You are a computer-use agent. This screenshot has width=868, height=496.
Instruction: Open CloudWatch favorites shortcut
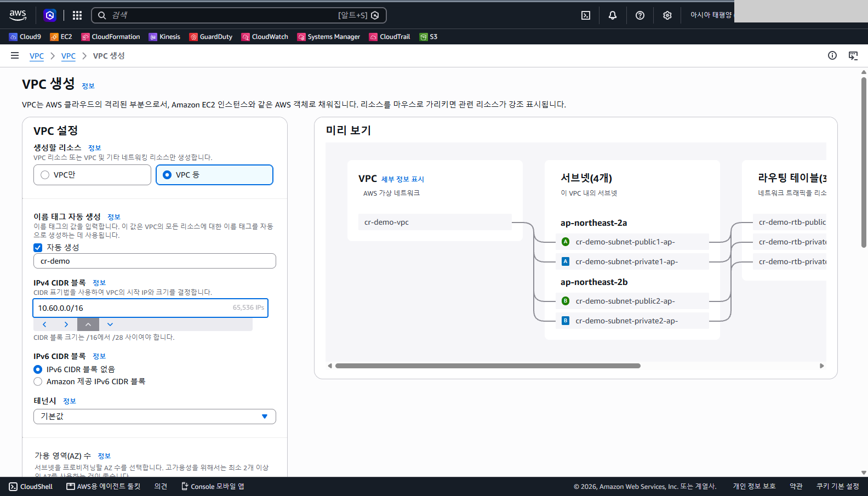pos(265,37)
